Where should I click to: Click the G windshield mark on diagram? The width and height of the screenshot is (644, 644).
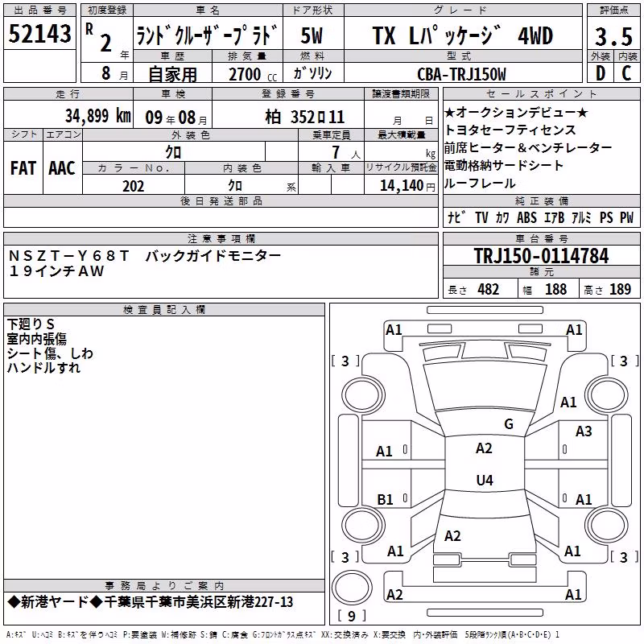(x=509, y=424)
